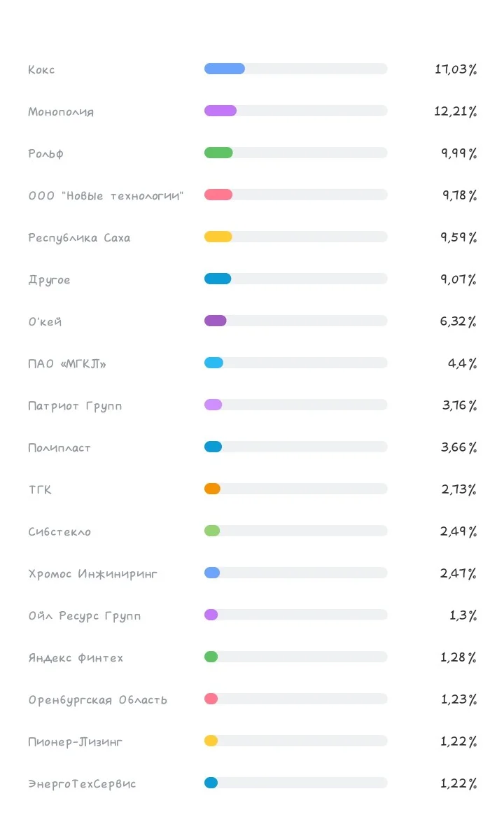Click the lilac Патриот Групп bar
Image resolution: width=504 pixels, height=817 pixels.
click(213, 405)
